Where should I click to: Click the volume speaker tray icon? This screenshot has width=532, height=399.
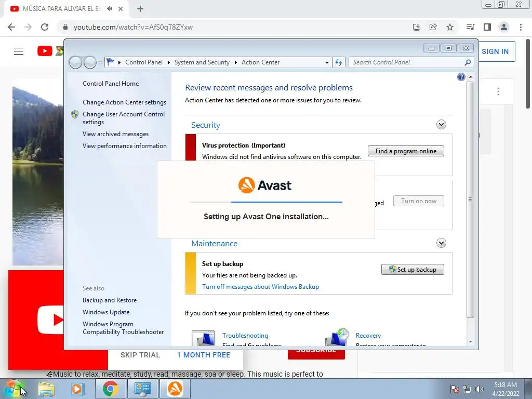click(479, 389)
